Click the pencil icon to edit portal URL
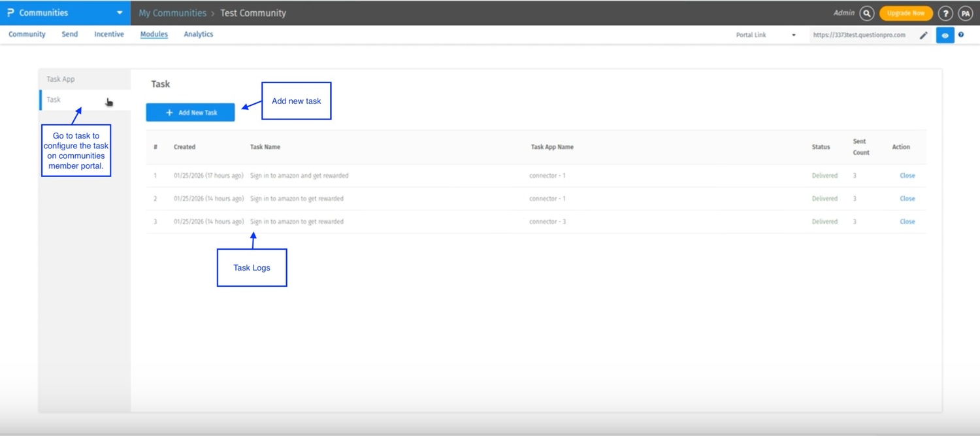The height and width of the screenshot is (436, 980). 923,35
